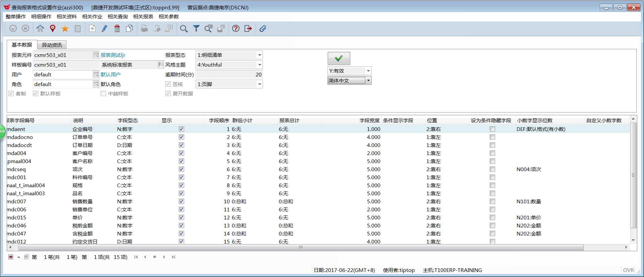Click the orange star favorites icon
This screenshot has height=277, width=644.
[x=65, y=29]
